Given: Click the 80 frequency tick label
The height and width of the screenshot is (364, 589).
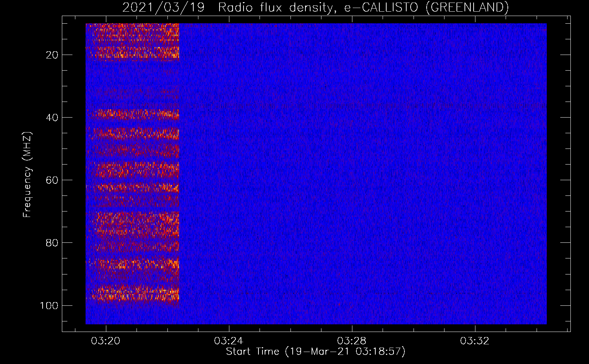Looking at the screenshot, I should [52, 243].
